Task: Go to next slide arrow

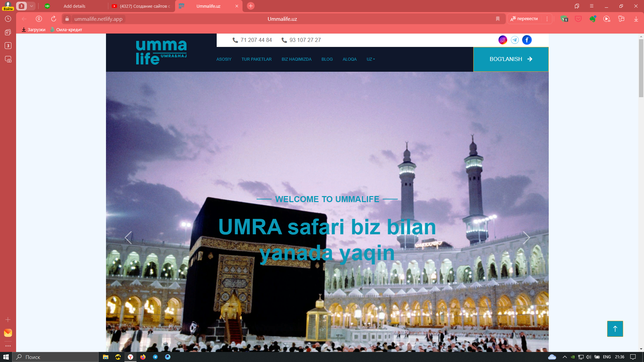Action: [526, 238]
